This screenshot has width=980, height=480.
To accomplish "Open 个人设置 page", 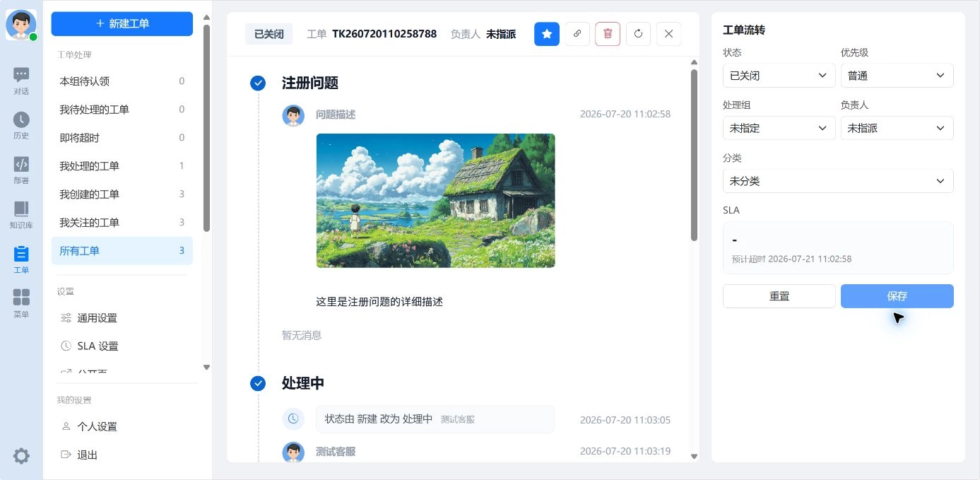I will pyautogui.click(x=122, y=427).
